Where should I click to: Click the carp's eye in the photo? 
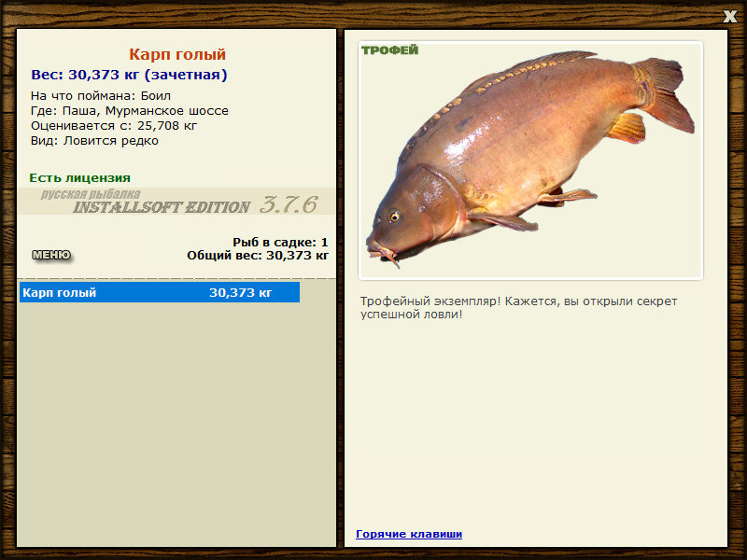[x=394, y=217]
